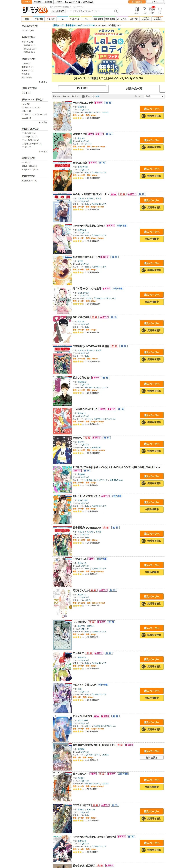Screen dimensions: 186x868
Task: Click the search magnifier icon
Action: tap(116, 11)
